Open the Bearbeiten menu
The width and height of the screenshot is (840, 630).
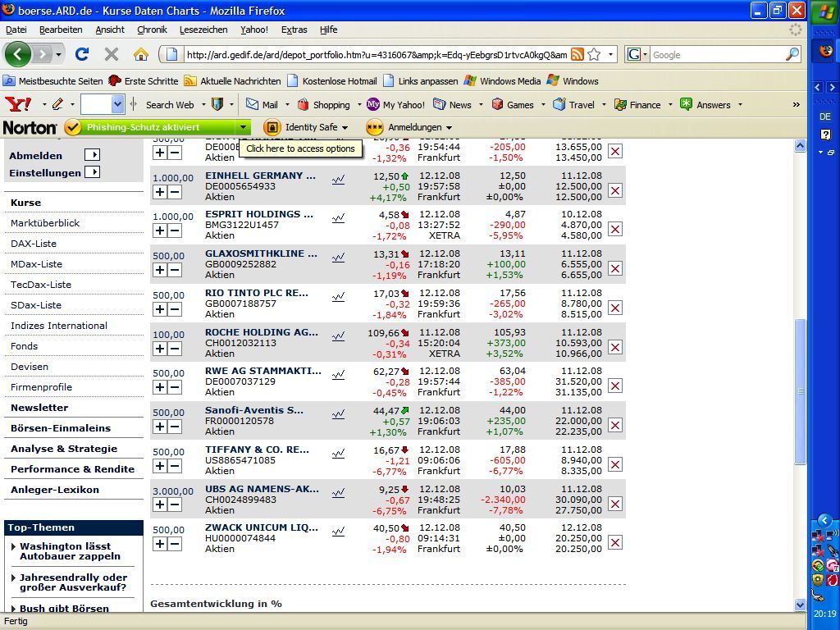[x=61, y=30]
